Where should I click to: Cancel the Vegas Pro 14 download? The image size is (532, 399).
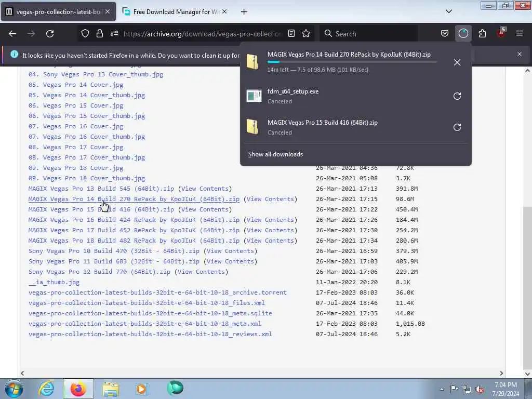457,62
